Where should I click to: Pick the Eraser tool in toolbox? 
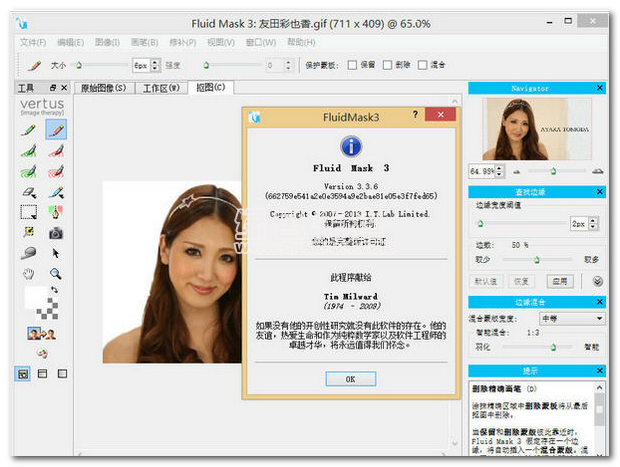coord(28,193)
